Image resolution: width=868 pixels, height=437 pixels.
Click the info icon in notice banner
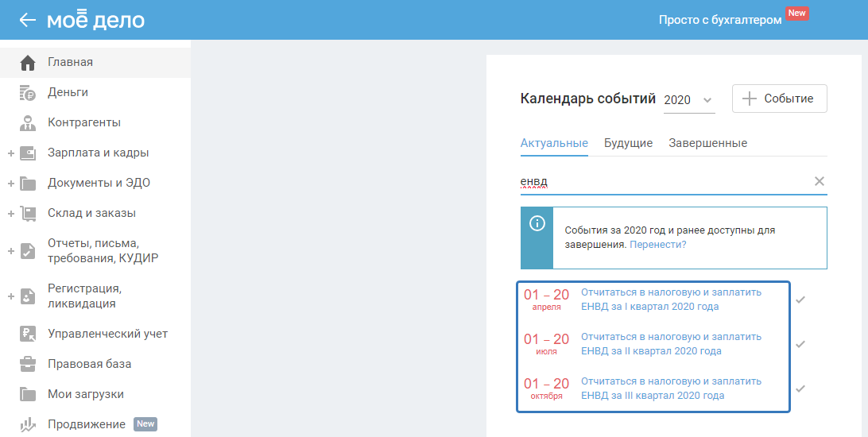tap(537, 223)
